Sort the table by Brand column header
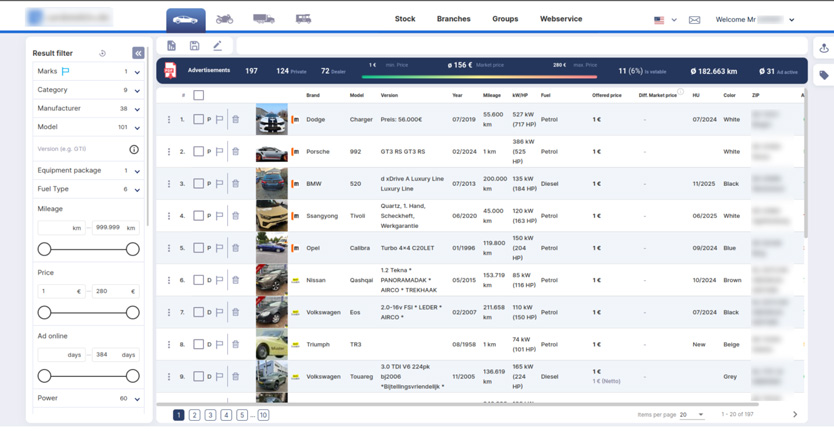 [x=313, y=96]
